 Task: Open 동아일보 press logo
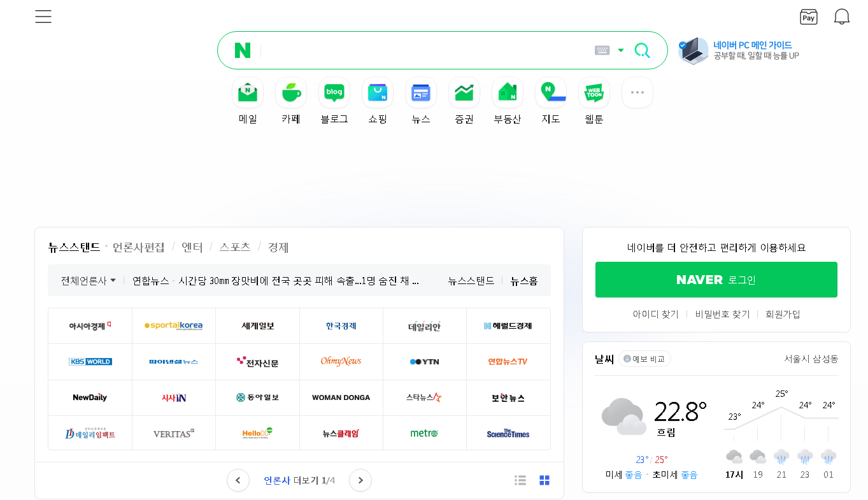257,397
